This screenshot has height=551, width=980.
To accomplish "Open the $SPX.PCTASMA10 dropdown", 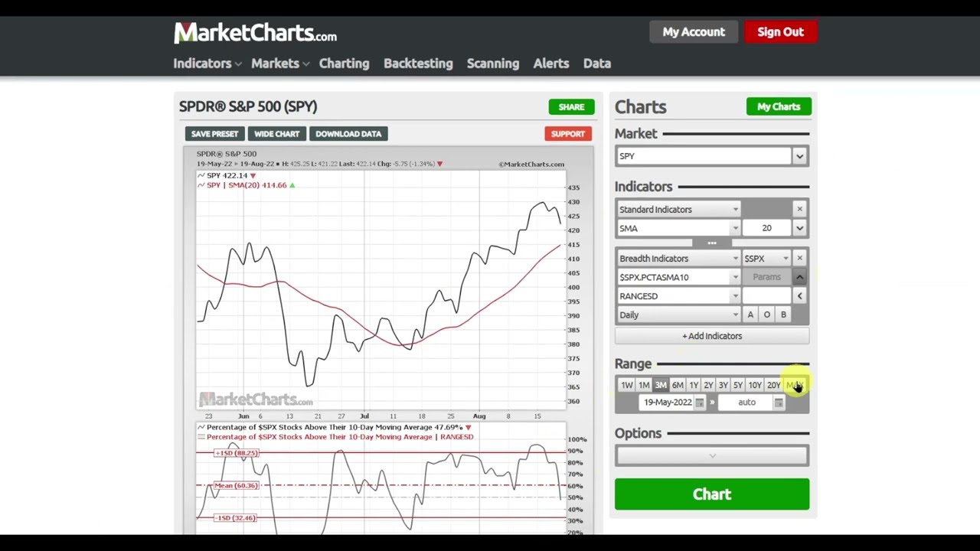I will click(x=678, y=277).
